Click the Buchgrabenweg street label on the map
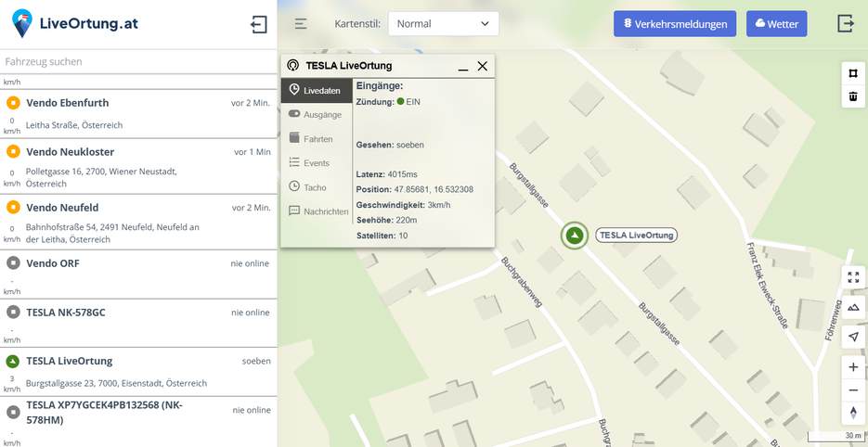This screenshot has height=447, width=868. (x=521, y=282)
